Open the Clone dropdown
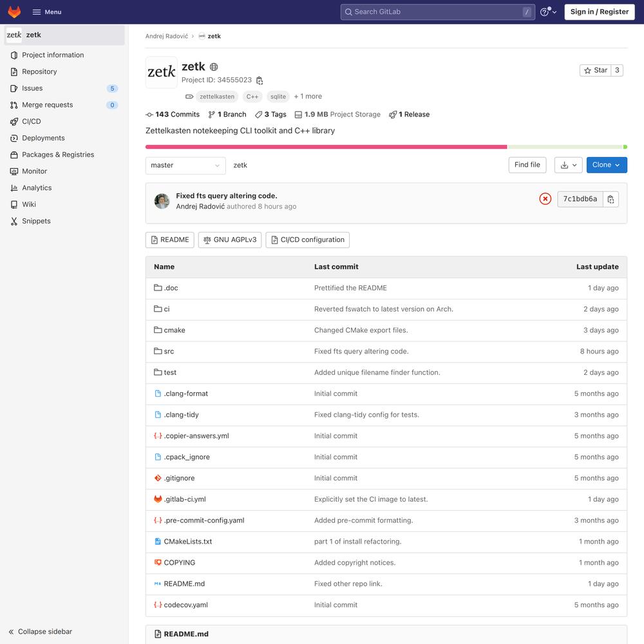Viewport: 644px width, 644px height. click(606, 165)
